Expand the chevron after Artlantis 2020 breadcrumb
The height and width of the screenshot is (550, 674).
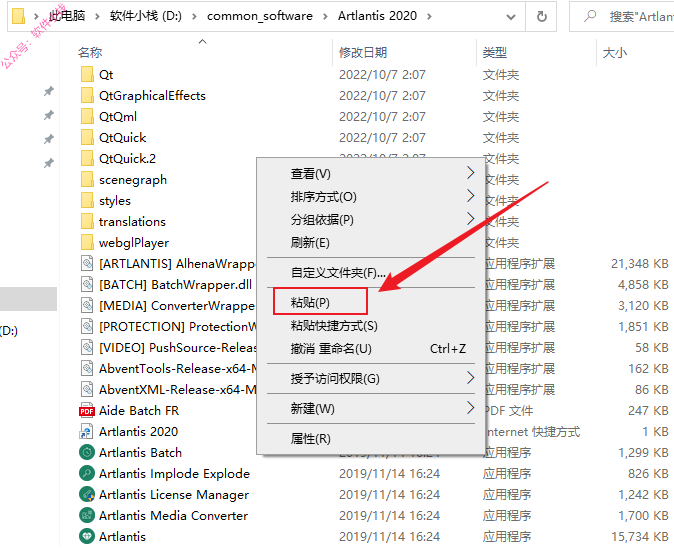(x=429, y=16)
